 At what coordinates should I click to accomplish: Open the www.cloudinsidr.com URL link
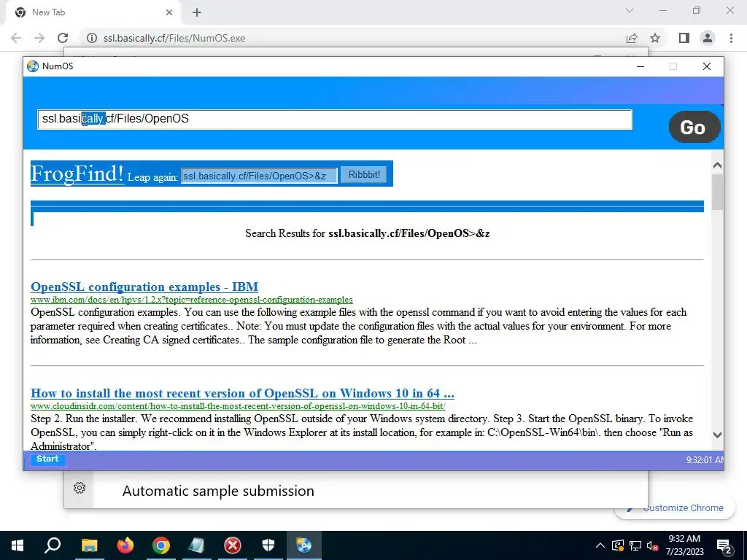click(239, 406)
